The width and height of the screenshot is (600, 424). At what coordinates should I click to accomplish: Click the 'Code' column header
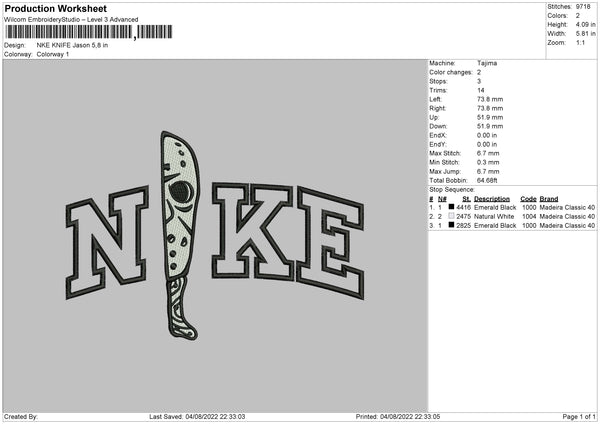(x=528, y=199)
